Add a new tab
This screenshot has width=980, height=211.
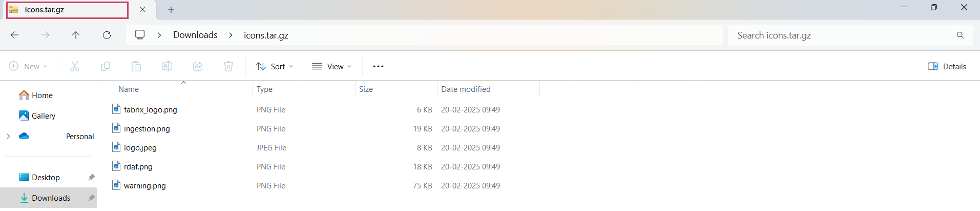pos(171,10)
